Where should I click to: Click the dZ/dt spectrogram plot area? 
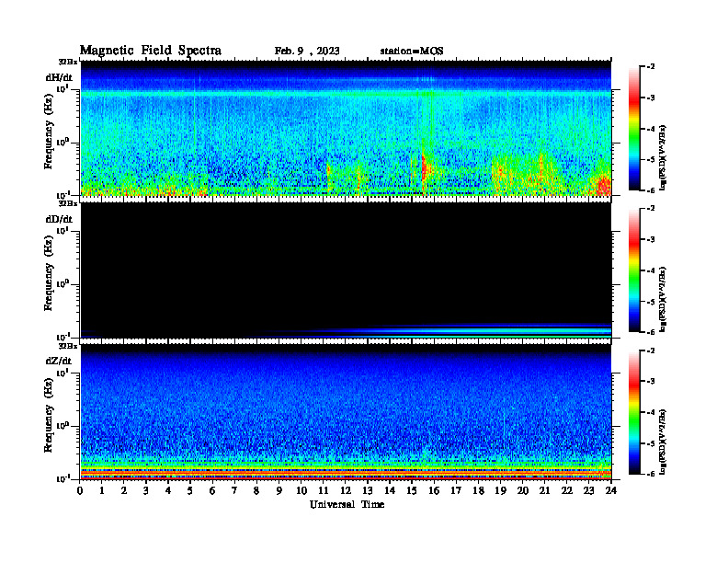[346, 411]
